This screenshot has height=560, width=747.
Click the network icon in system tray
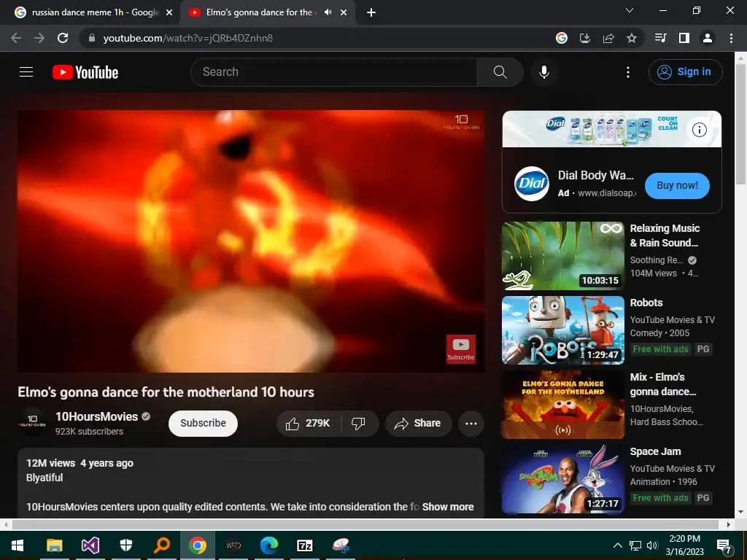click(635, 545)
